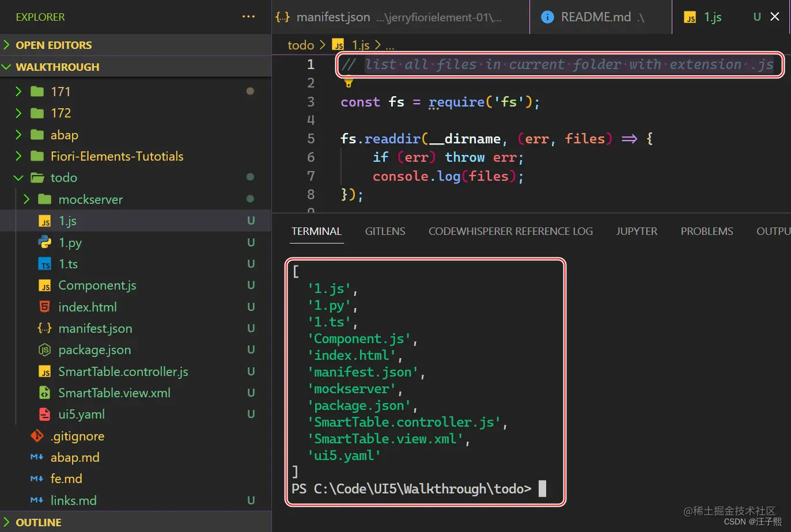
Task: Click the HTML5 icon beside index.html
Action: tap(45, 307)
